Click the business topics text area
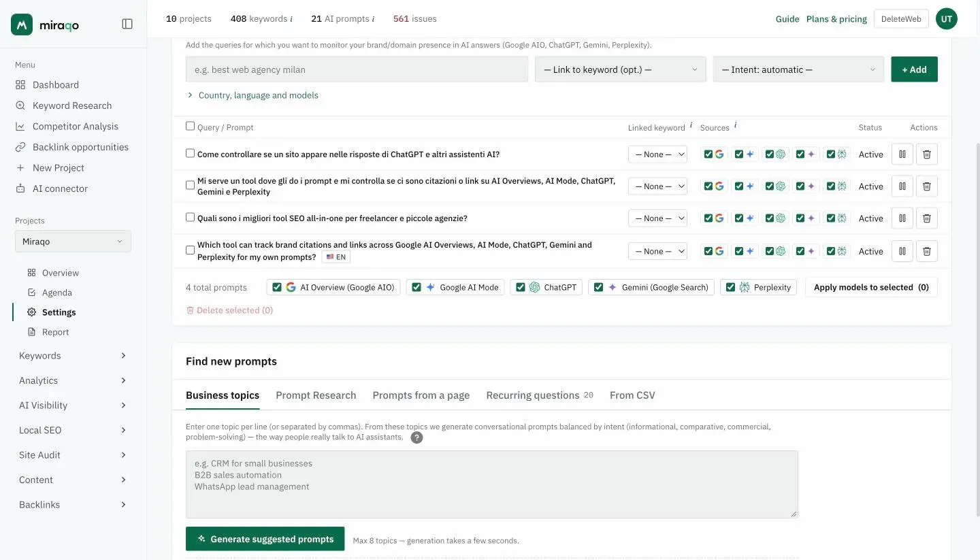Viewport: 980px width, 560px height. click(492, 484)
